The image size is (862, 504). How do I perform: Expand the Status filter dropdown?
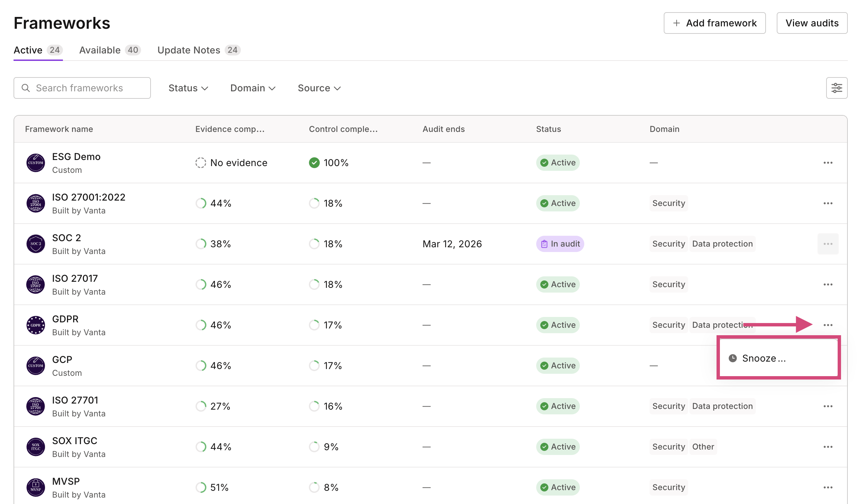click(x=188, y=88)
